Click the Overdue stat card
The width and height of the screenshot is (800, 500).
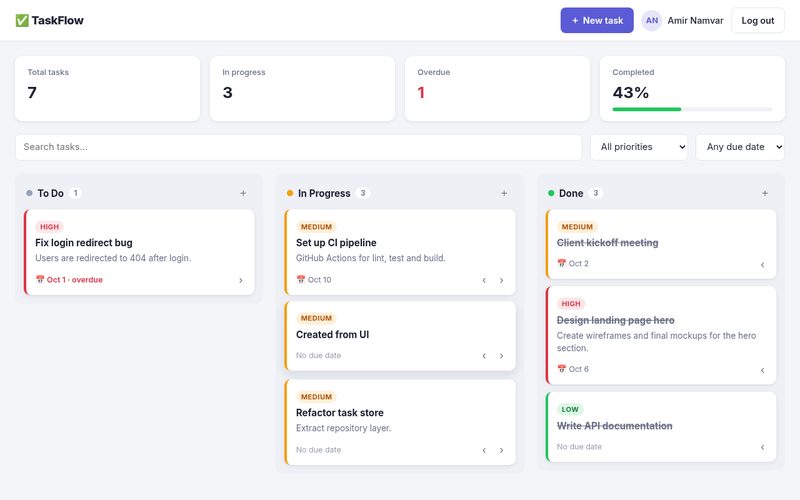(x=497, y=89)
